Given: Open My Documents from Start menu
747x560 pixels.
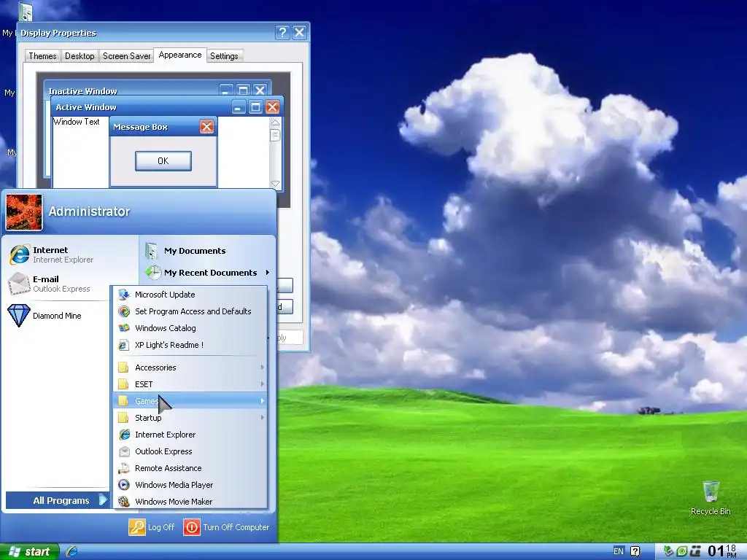Looking at the screenshot, I should (208, 251).
